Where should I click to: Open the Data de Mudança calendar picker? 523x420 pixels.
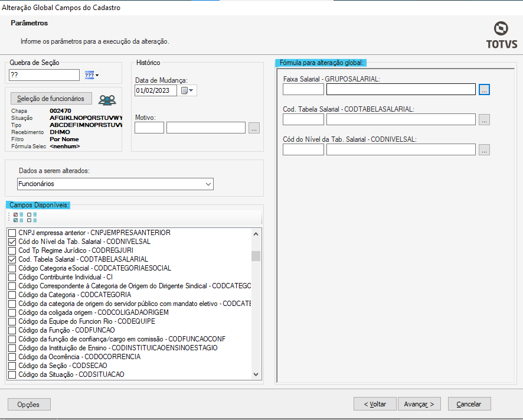[x=188, y=90]
